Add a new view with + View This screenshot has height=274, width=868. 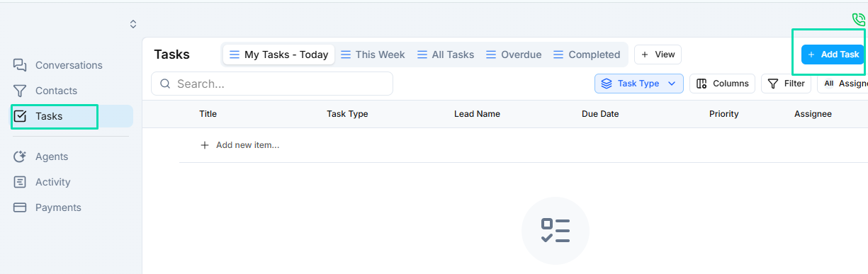[658, 55]
